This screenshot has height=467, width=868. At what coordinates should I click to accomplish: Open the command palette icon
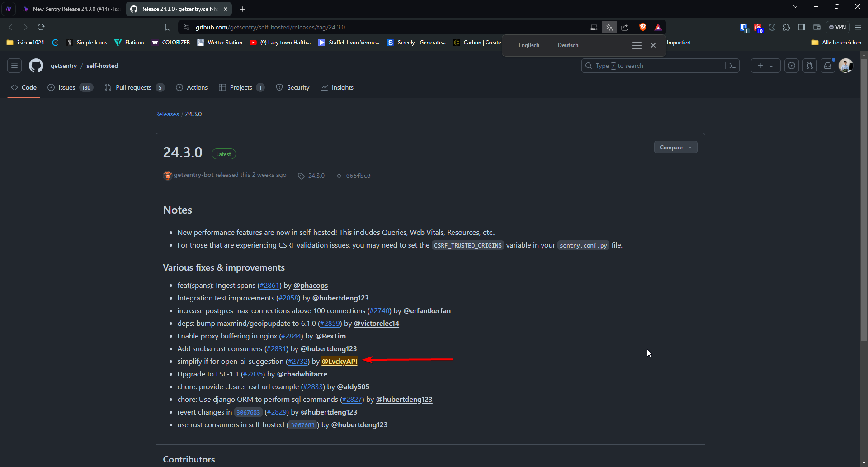click(732, 66)
